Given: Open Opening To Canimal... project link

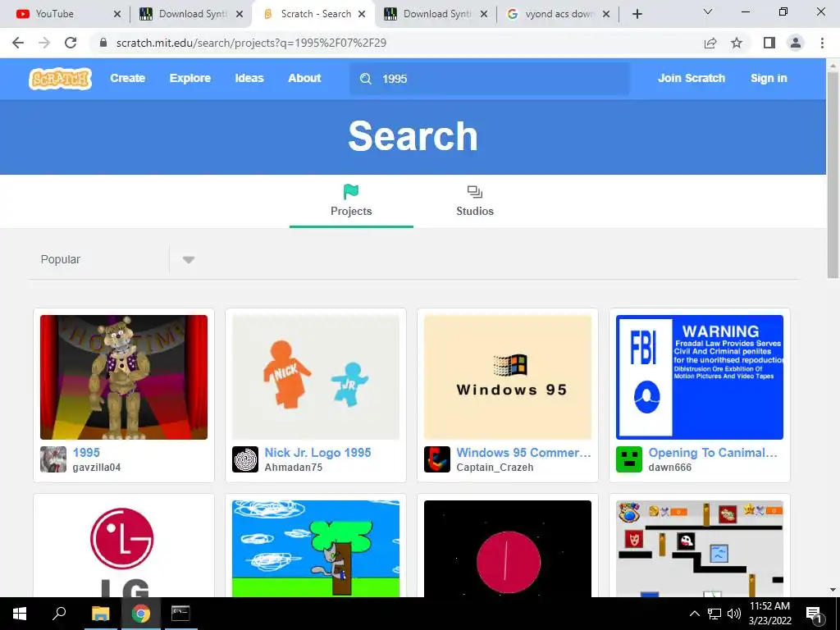Looking at the screenshot, I should (x=713, y=453).
